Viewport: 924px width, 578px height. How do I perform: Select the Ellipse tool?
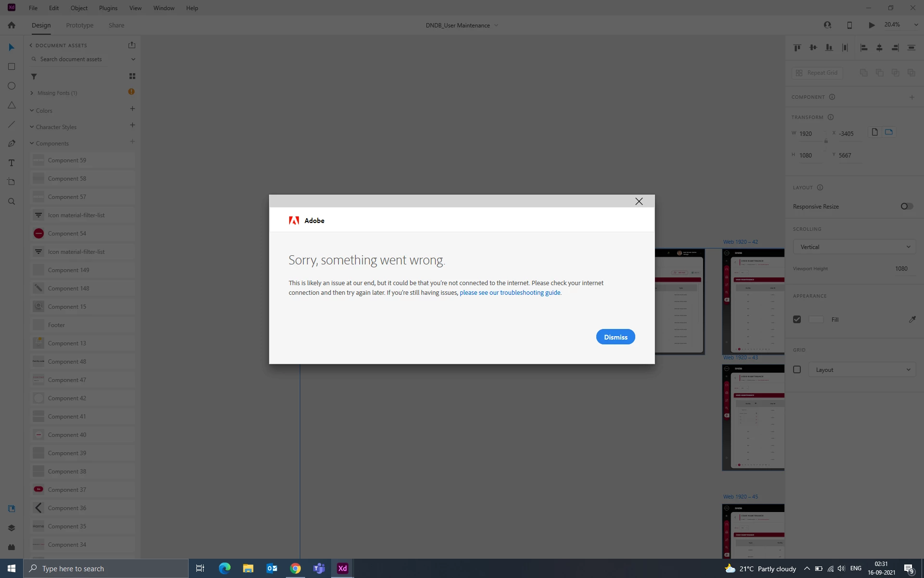(x=12, y=86)
